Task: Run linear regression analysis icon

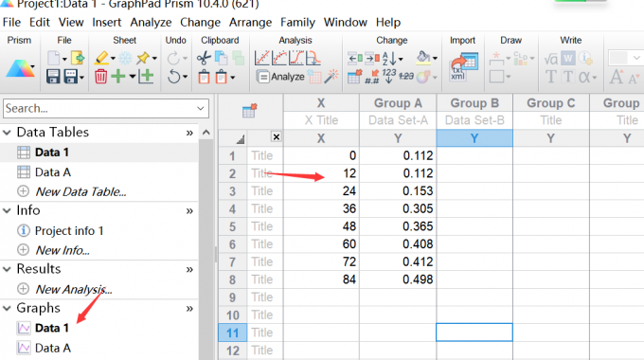Action: (x=262, y=58)
